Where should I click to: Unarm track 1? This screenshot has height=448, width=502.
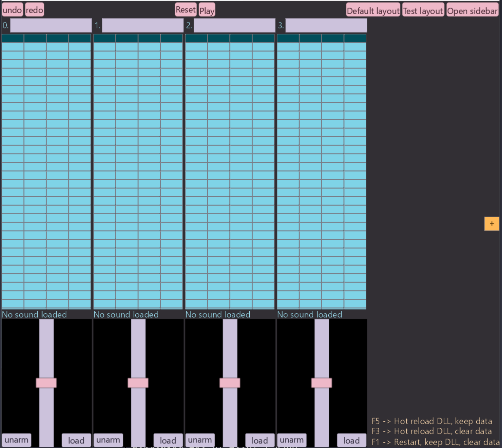[108, 440]
